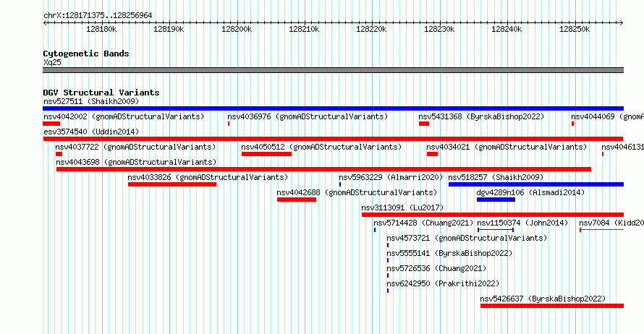The width and height of the screenshot is (644, 334).
Task: Select the red nsv4033826 variant bar
Action: click(x=172, y=184)
